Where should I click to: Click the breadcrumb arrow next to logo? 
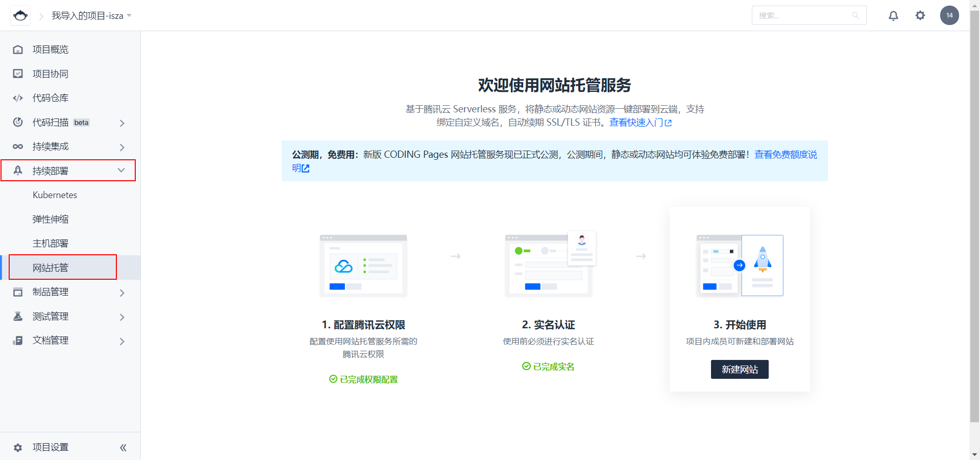(x=41, y=16)
